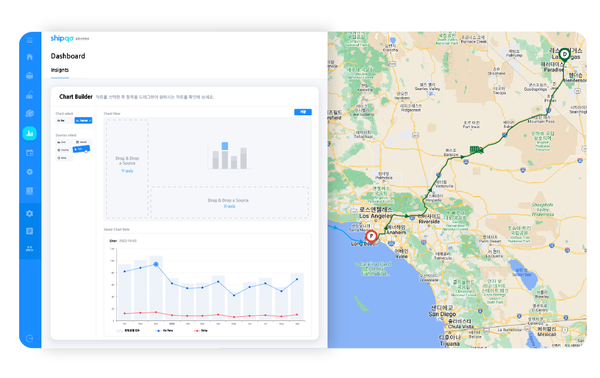This screenshot has width=600, height=378.
Task: Open the ship icon in the sidebar
Action: (x=30, y=75)
